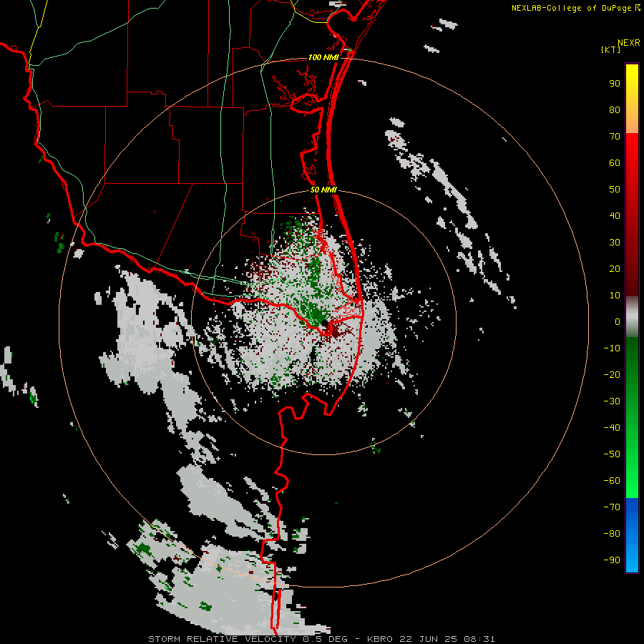Click the 60 value on velocity scale
The width and height of the screenshot is (644, 644).
(x=615, y=163)
